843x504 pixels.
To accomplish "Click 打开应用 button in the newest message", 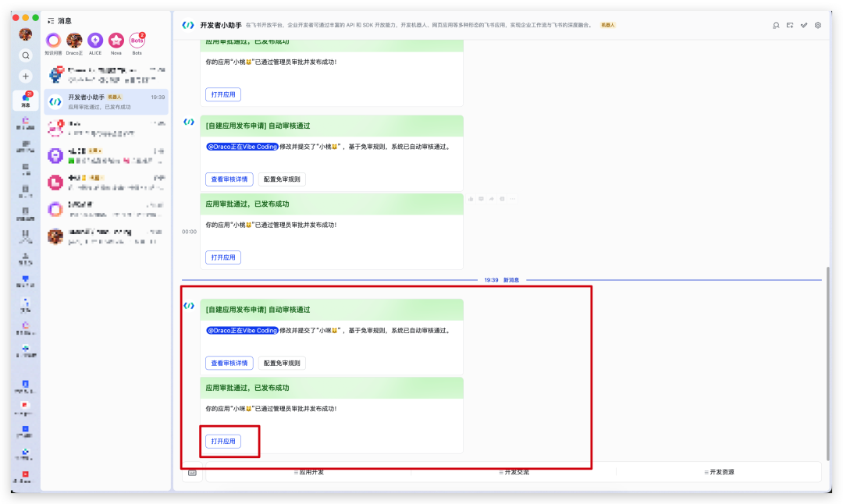I will point(223,442).
